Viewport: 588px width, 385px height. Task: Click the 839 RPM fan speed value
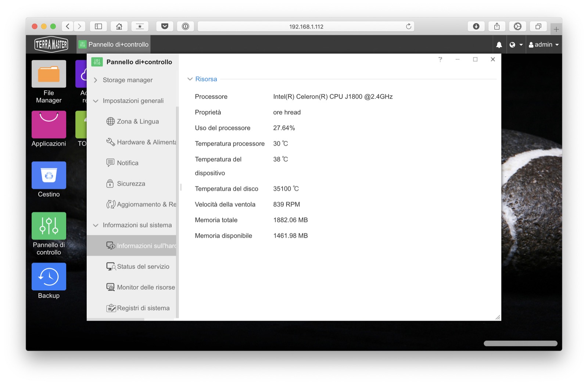point(287,204)
